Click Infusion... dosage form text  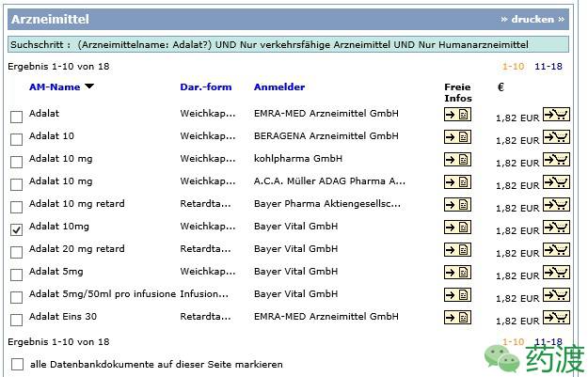(x=204, y=294)
